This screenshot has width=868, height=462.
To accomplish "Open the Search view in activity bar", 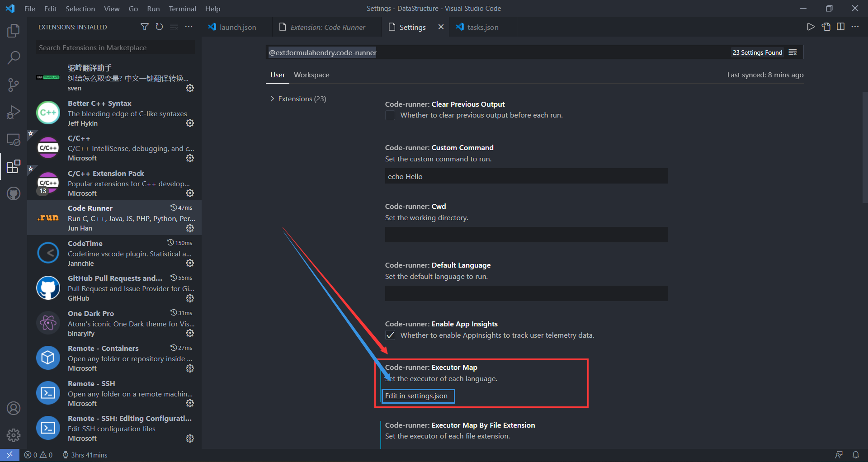I will (x=14, y=58).
